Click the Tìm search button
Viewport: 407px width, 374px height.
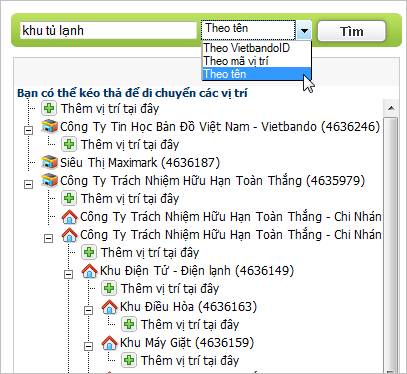(x=352, y=31)
